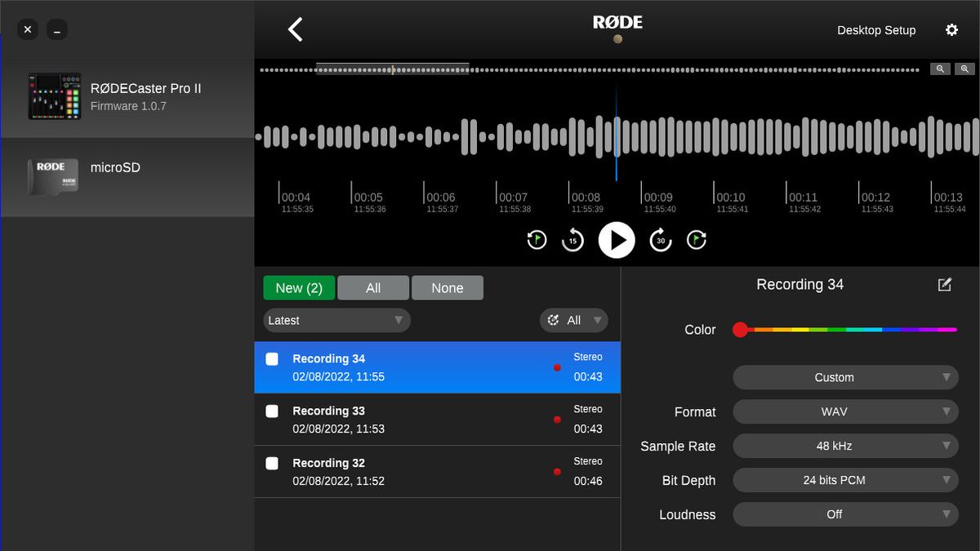Change the Sample Rate from 48 kHz
The image size is (980, 551).
tap(845, 446)
